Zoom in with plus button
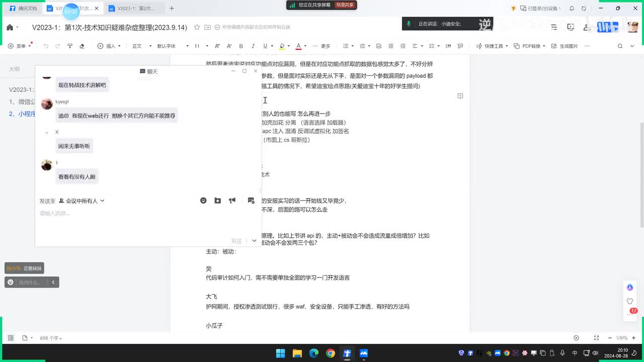The image size is (644, 362). [634, 338]
